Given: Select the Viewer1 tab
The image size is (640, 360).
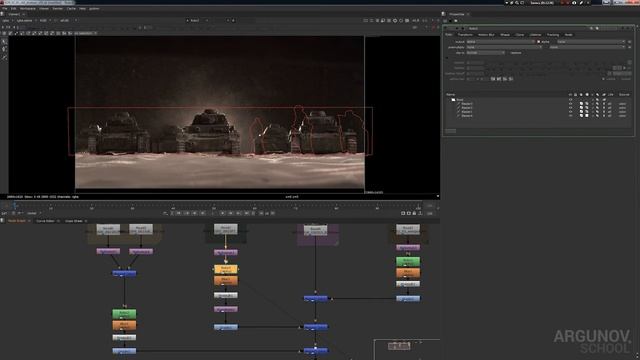Looking at the screenshot, I should click(x=14, y=14).
